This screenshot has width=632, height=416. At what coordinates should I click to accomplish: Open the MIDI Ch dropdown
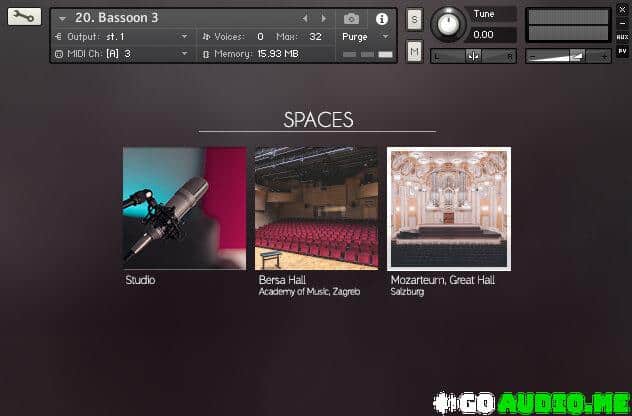(x=184, y=53)
